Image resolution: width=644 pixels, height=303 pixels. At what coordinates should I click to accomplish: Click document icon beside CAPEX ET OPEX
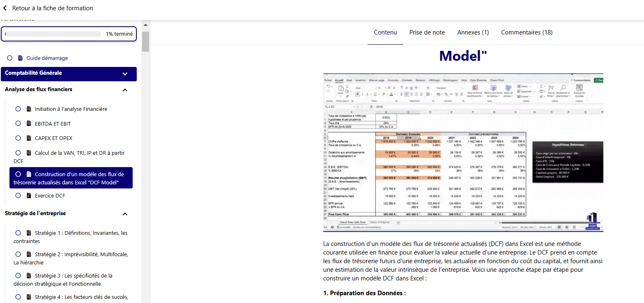point(29,138)
